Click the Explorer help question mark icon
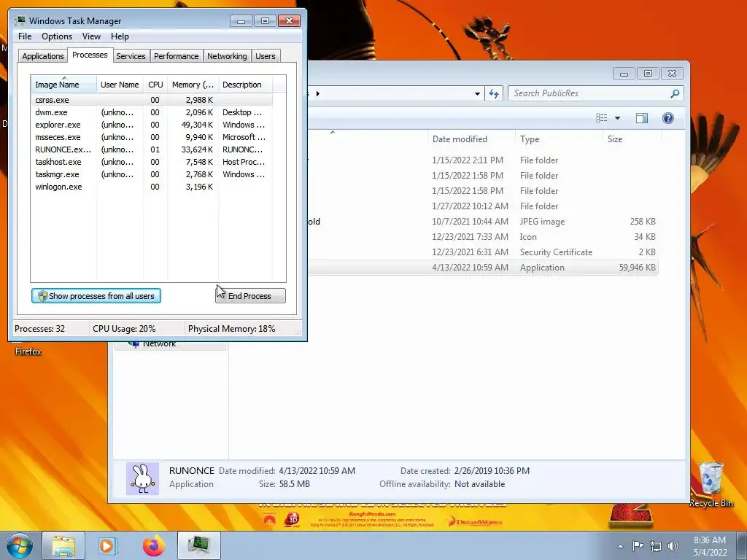Viewport: 747px width, 560px height. coord(668,118)
